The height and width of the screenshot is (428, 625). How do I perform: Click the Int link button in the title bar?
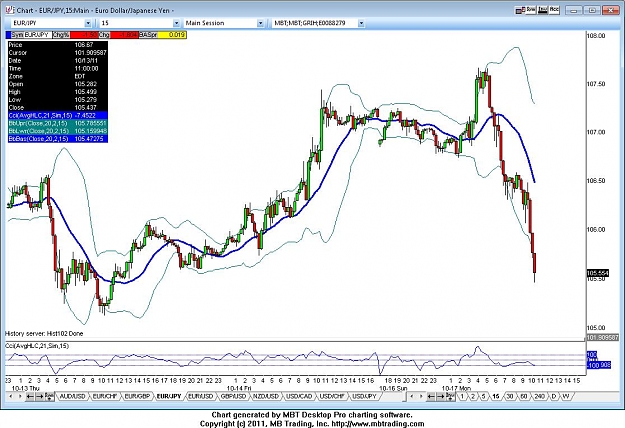pyautogui.click(x=542, y=10)
